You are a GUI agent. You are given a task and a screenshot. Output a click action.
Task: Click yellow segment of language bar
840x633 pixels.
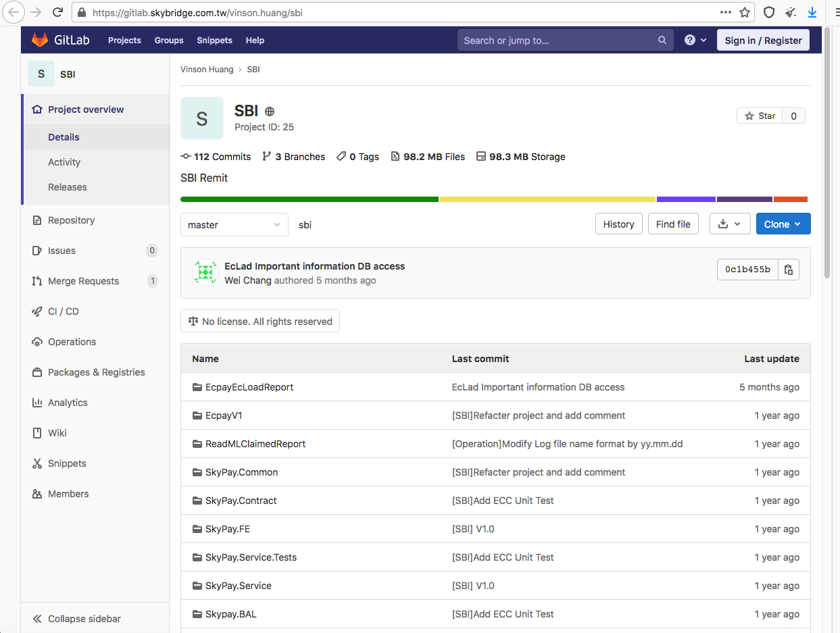click(x=547, y=199)
